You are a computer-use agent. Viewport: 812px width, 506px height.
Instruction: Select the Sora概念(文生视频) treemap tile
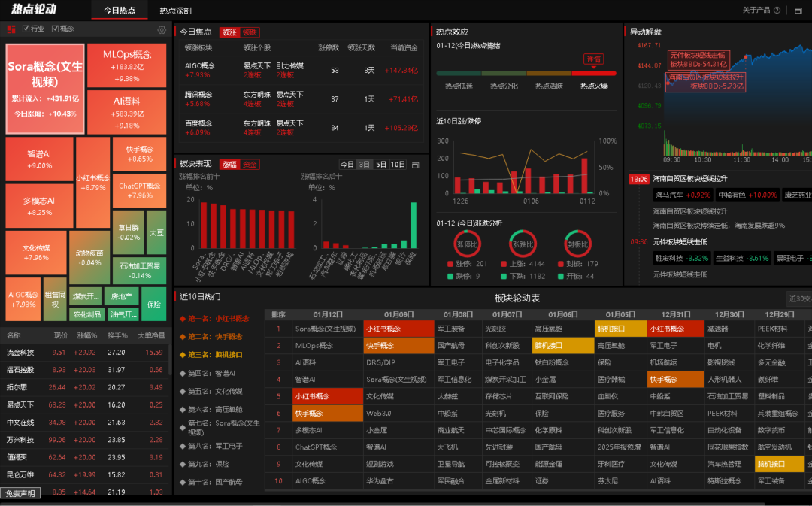[45, 89]
